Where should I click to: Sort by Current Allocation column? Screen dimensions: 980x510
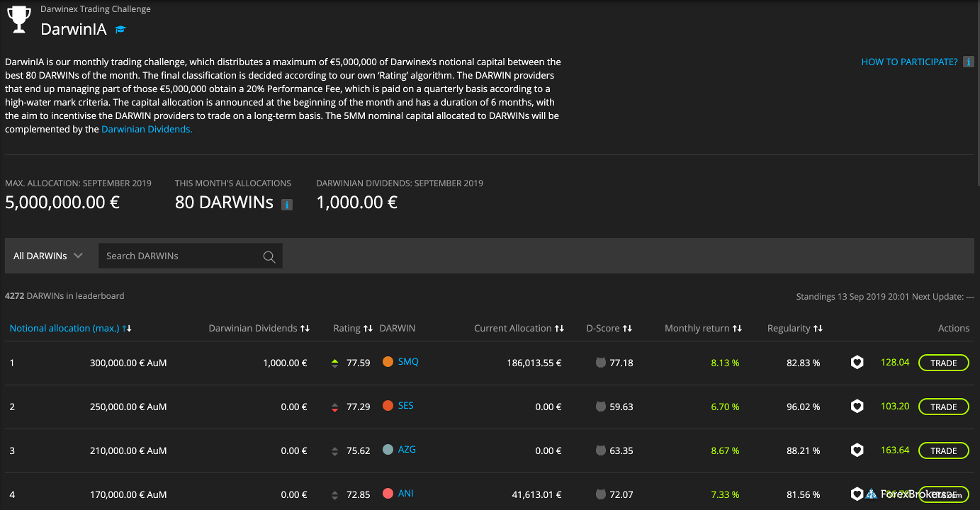519,328
